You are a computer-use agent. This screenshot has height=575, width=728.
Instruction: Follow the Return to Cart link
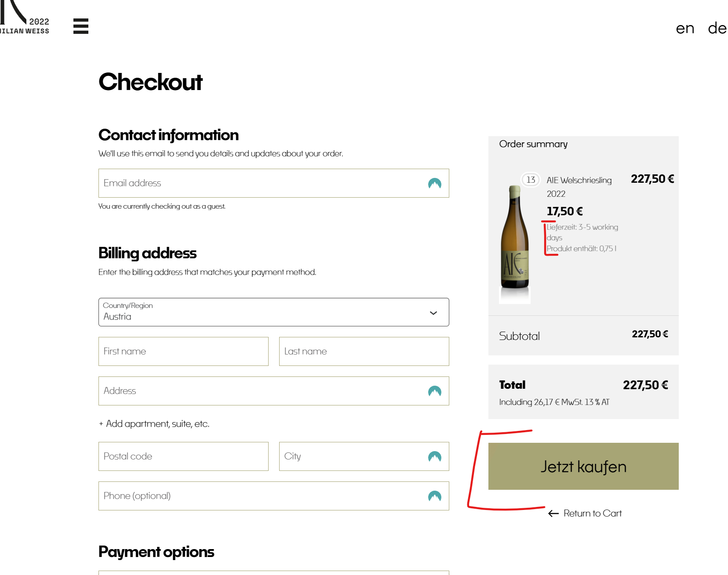tap(592, 514)
